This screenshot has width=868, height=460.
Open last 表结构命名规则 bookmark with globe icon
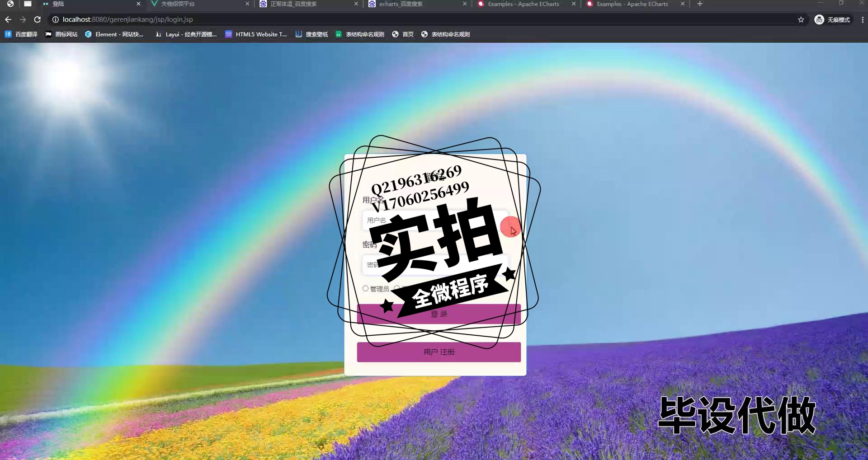click(446, 34)
